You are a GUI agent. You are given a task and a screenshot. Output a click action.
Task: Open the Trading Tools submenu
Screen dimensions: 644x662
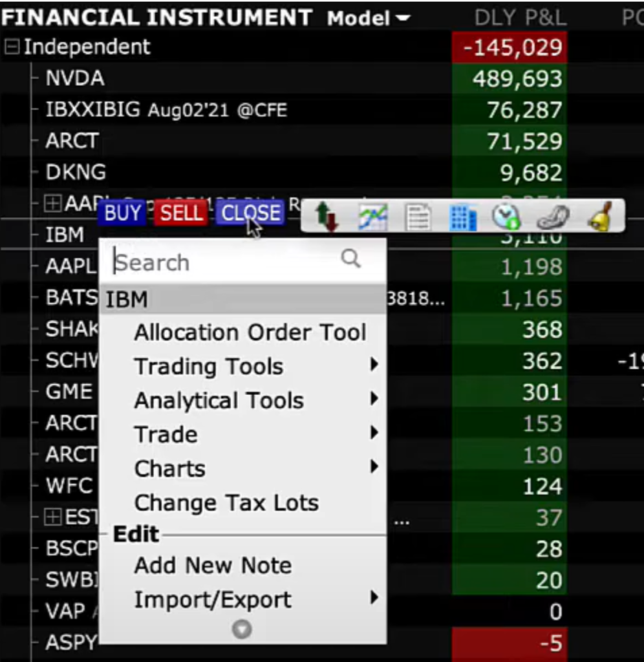tap(209, 367)
